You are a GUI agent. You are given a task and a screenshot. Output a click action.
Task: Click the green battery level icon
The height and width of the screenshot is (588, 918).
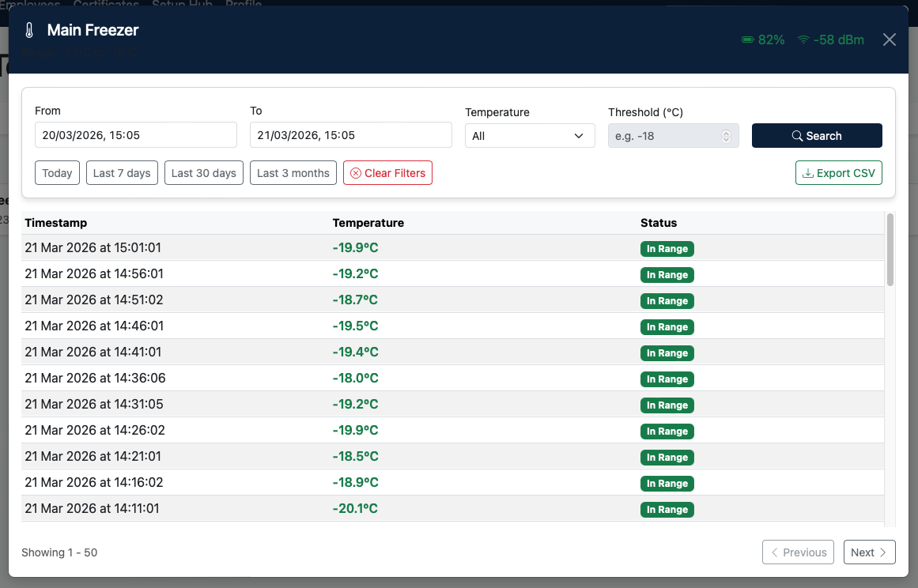747,40
